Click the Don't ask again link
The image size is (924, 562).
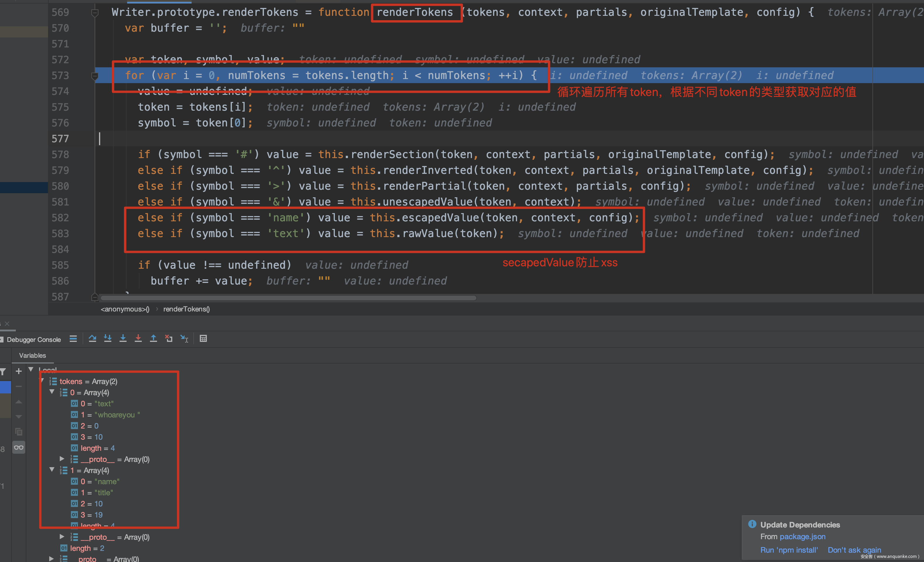click(x=854, y=550)
